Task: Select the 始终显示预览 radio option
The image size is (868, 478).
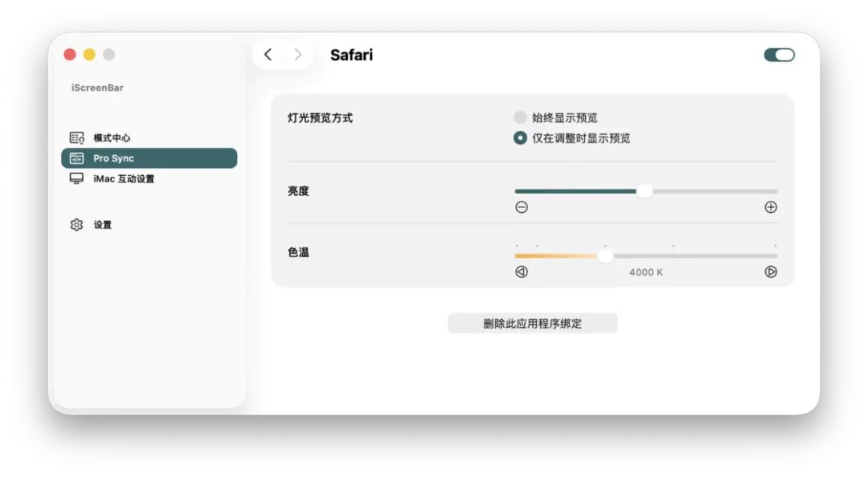Action: click(520, 117)
